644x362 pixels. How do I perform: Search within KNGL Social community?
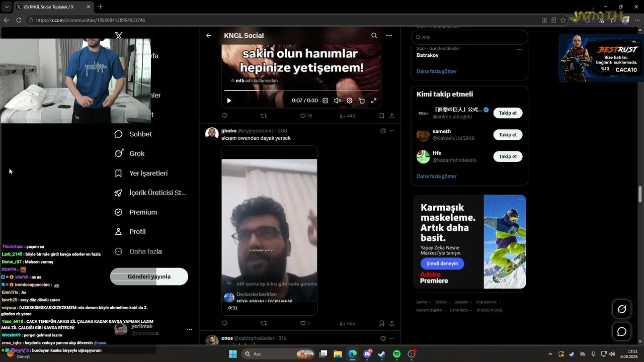point(374,36)
